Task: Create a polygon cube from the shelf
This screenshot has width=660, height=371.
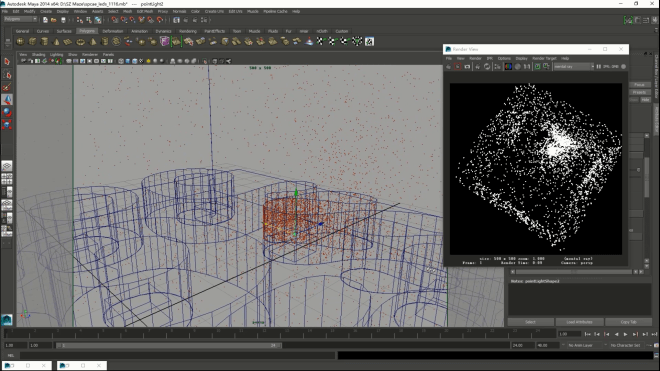Action: [x=32, y=41]
